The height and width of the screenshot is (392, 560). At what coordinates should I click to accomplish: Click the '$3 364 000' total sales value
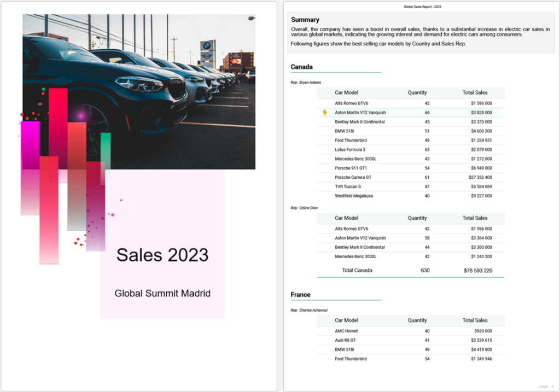[x=481, y=238]
